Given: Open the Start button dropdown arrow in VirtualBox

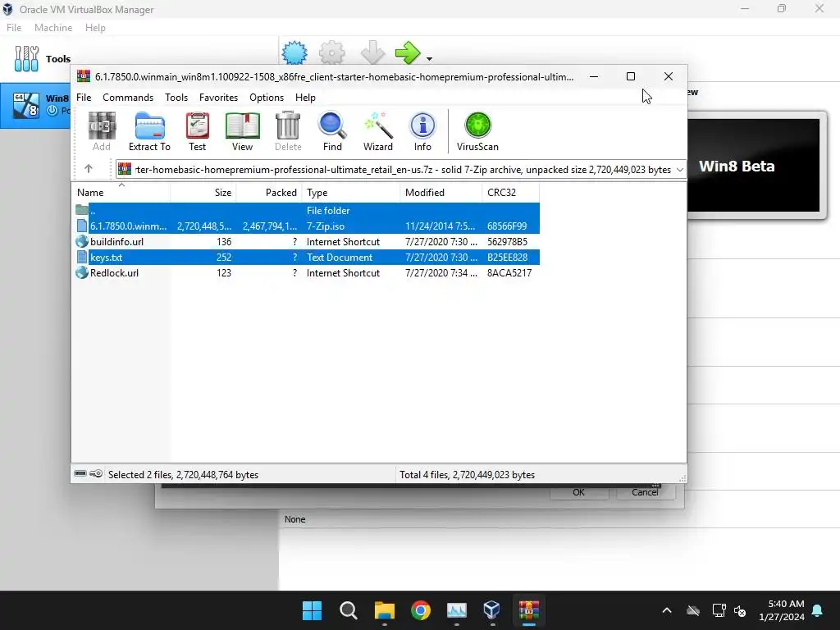Looking at the screenshot, I should 429,58.
